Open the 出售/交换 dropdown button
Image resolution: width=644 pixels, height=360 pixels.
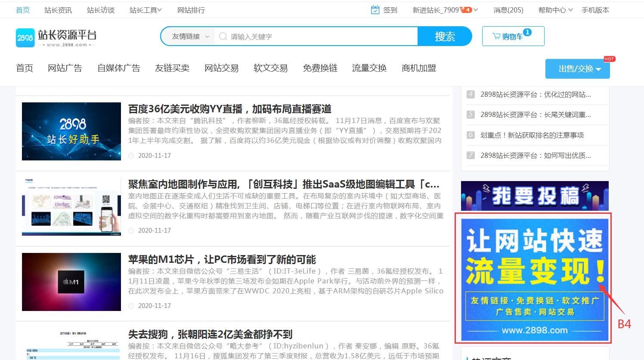pos(578,69)
